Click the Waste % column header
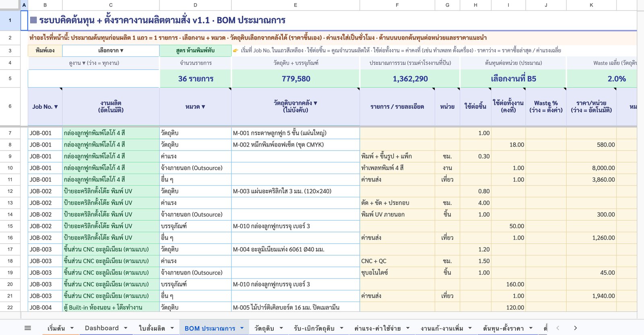The height and width of the screenshot is (335, 644). click(546, 107)
